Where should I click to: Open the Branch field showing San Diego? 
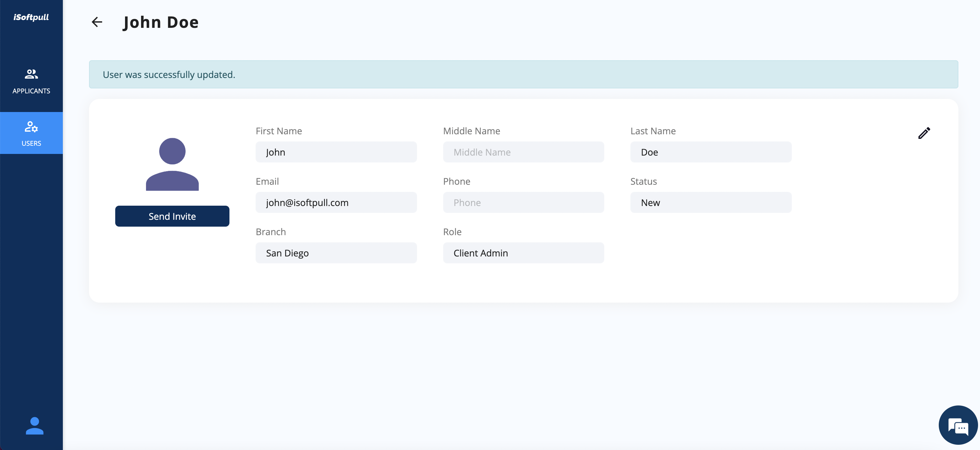point(336,253)
